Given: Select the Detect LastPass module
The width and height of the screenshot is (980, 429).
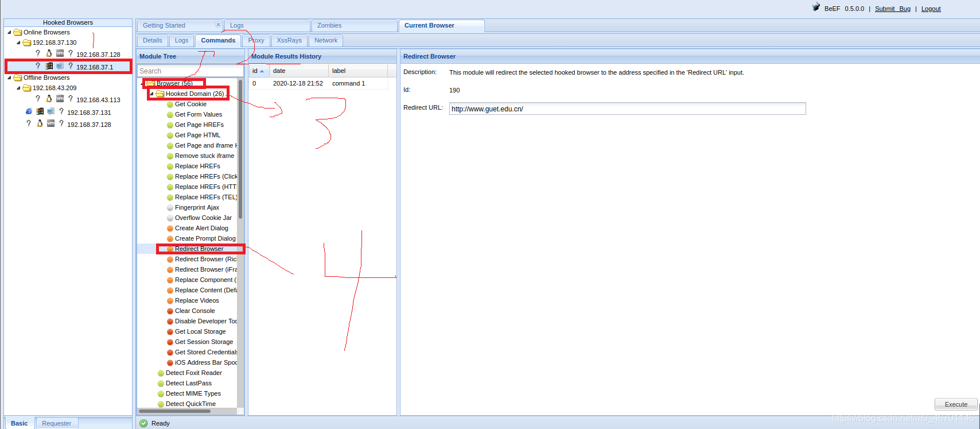Looking at the screenshot, I should point(188,383).
